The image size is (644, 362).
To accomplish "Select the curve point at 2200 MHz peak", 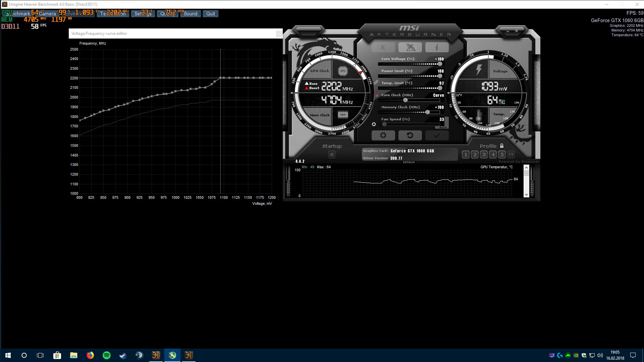I will coord(220,78).
